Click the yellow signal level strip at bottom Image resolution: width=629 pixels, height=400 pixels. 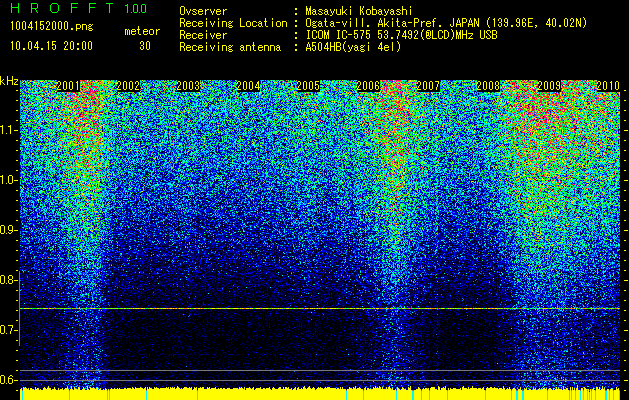320,394
